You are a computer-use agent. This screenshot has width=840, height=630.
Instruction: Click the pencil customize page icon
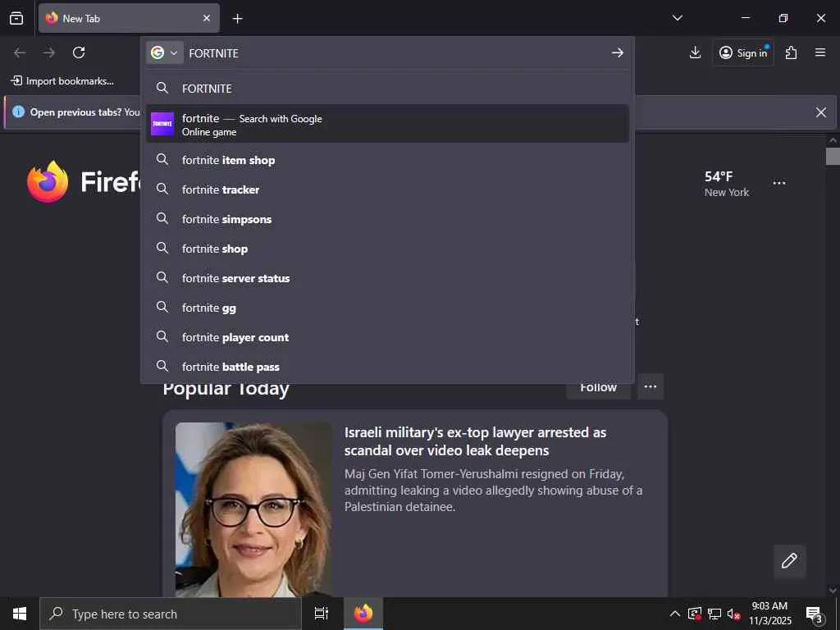[789, 560]
